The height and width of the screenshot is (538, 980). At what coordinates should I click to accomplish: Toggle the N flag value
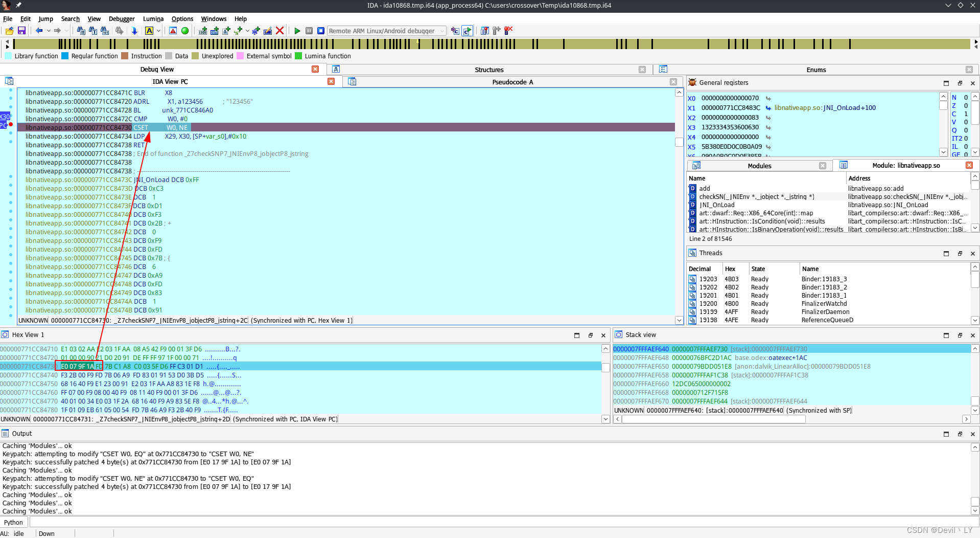click(x=966, y=98)
